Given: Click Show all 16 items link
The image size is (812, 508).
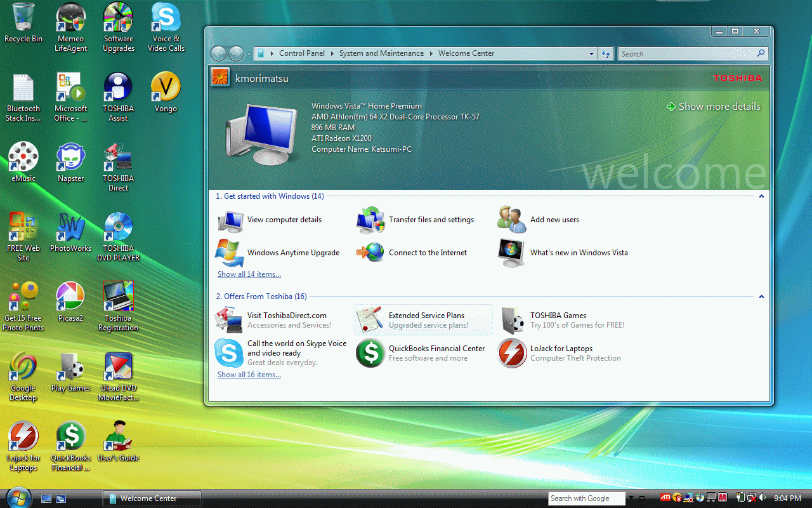Looking at the screenshot, I should click(249, 375).
